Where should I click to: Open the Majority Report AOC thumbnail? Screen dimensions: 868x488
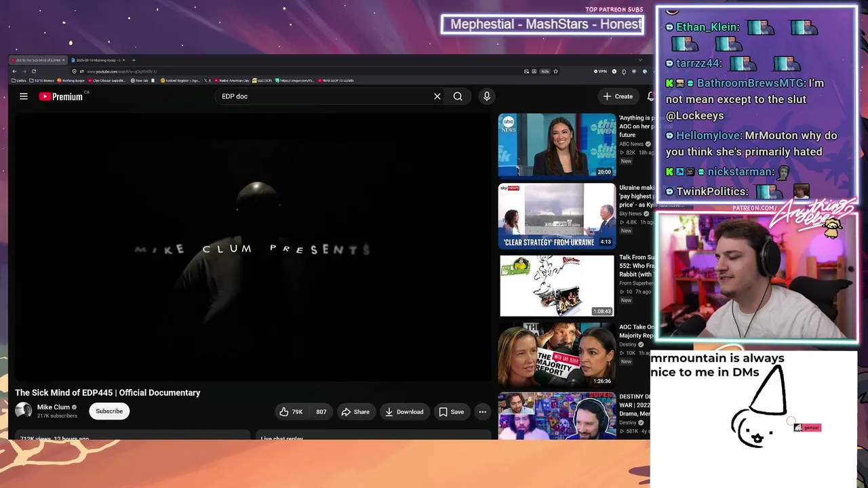click(557, 354)
